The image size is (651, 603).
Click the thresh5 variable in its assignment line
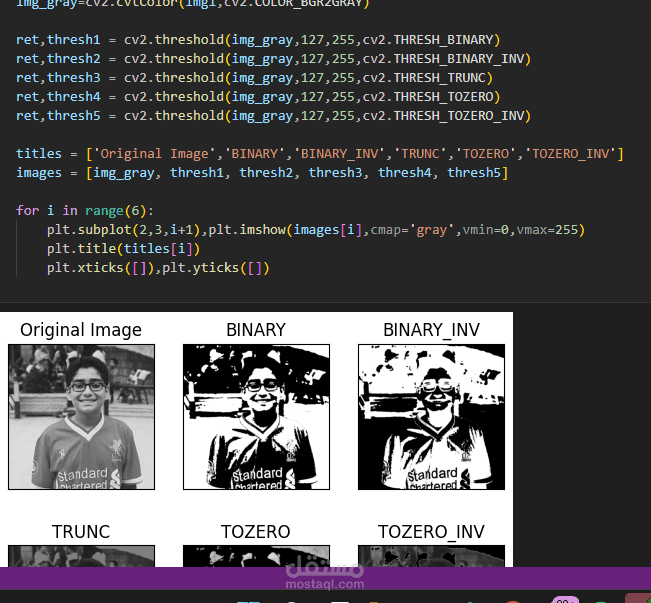coord(73,116)
